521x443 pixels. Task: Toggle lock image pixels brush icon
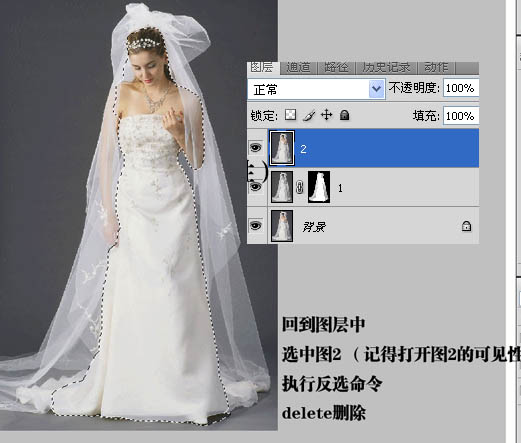coord(309,116)
